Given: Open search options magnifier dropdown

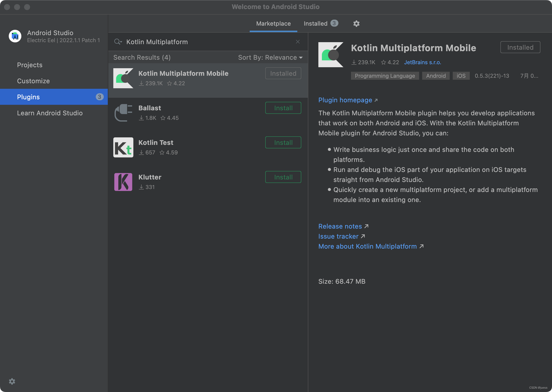Looking at the screenshot, I should point(118,42).
